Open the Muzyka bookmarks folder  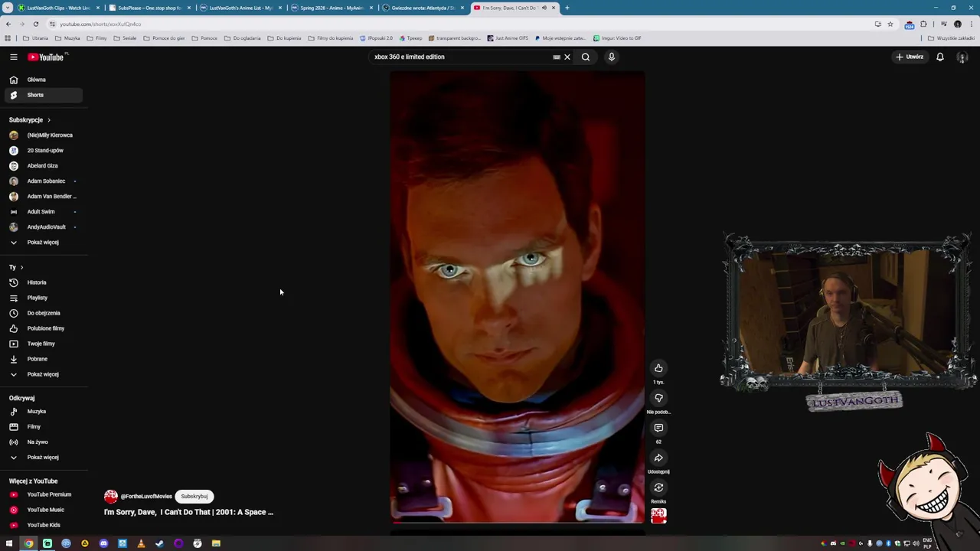67,38
